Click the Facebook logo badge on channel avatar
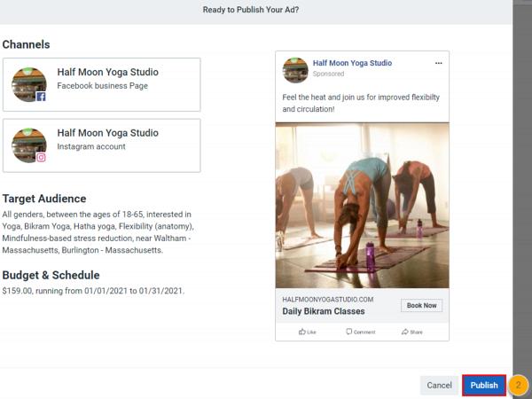 point(41,97)
